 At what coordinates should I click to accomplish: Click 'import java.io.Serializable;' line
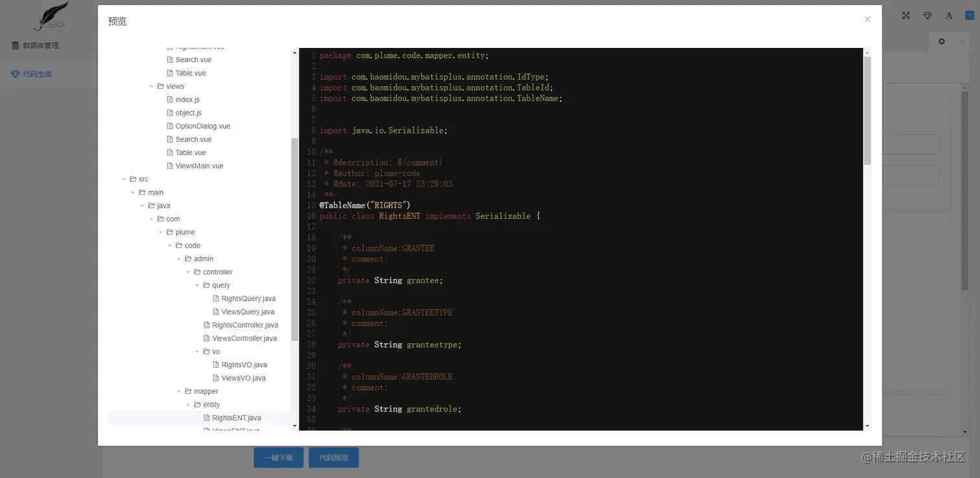click(x=383, y=130)
